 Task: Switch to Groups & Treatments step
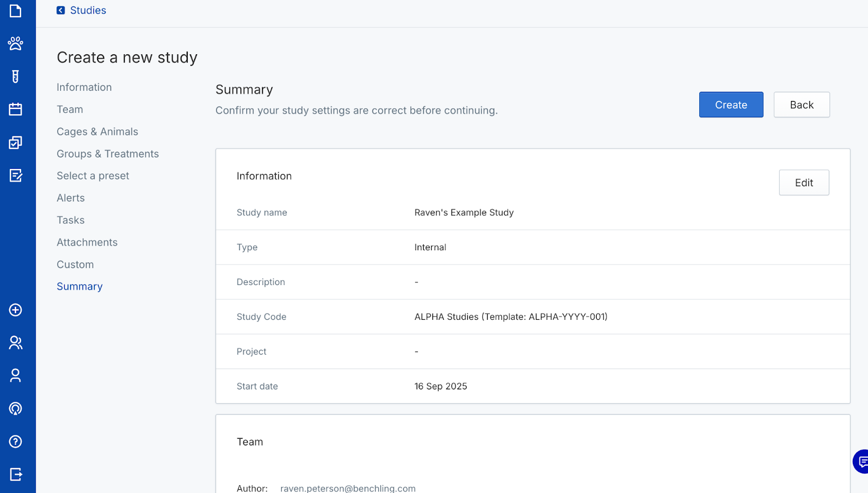point(107,154)
